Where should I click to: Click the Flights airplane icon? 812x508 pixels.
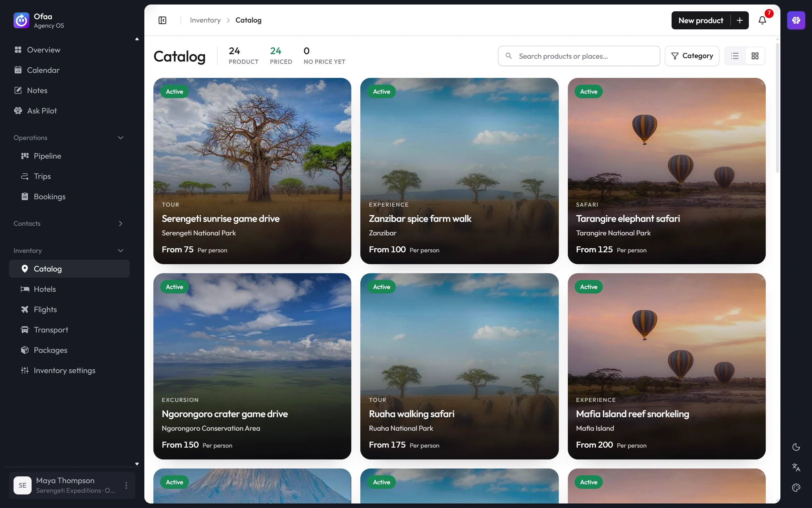coord(25,309)
